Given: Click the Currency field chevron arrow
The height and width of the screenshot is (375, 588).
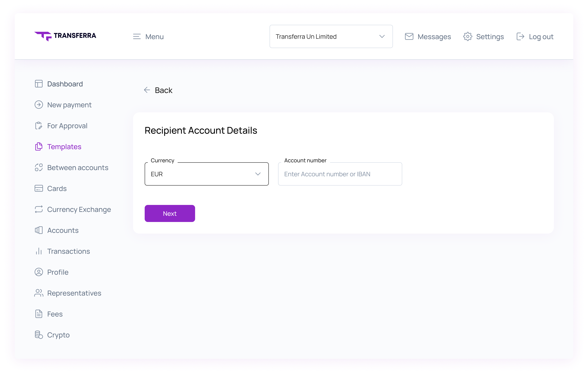Looking at the screenshot, I should (258, 174).
